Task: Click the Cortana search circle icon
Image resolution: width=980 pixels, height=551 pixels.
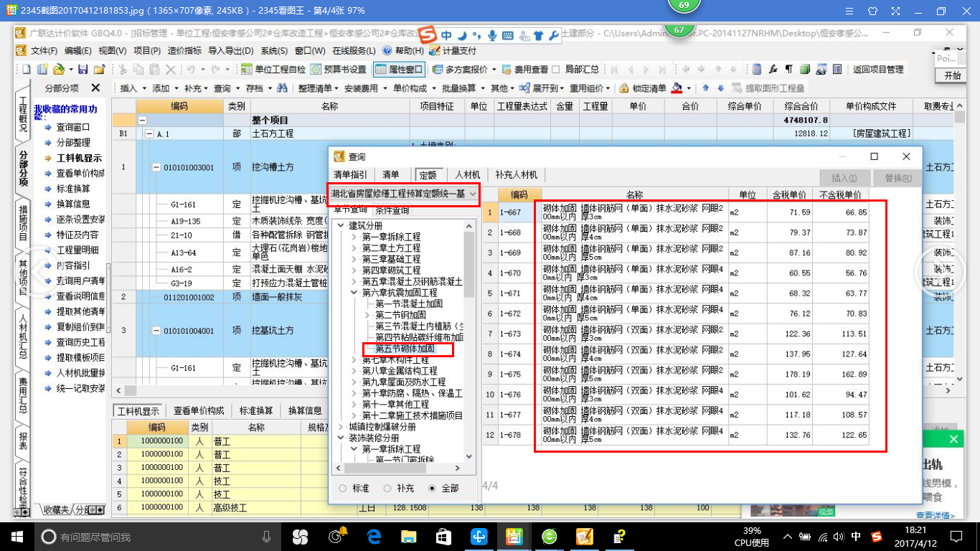Action: pos(49,537)
